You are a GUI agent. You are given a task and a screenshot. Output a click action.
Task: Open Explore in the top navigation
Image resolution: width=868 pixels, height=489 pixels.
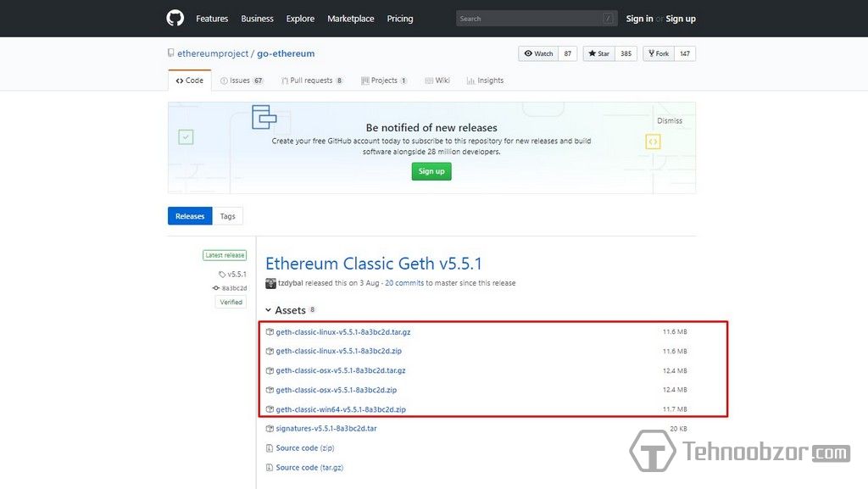tap(300, 19)
